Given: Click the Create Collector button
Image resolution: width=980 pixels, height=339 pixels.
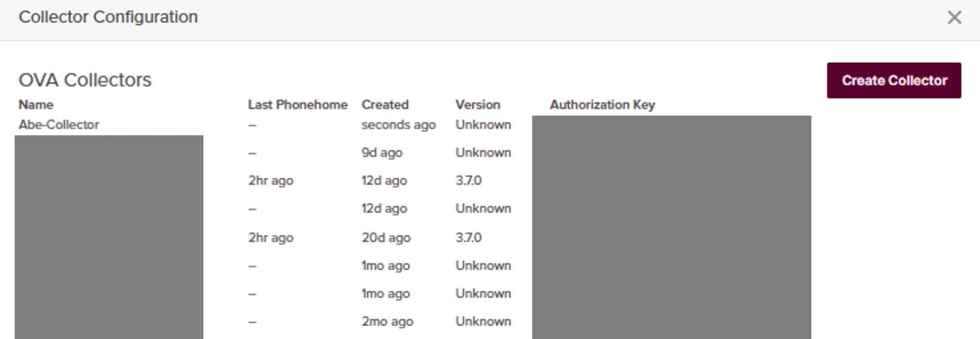Looking at the screenshot, I should coord(894,81).
